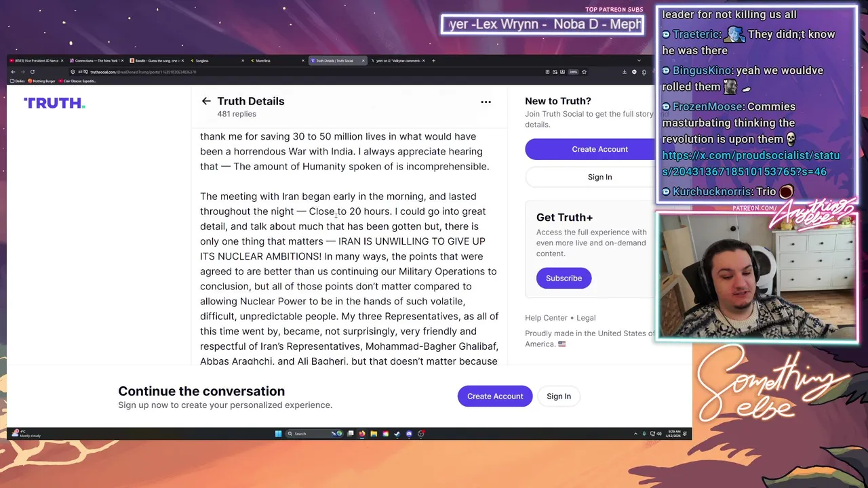Click the 'New to Truth?' heading
This screenshot has width=868, height=488.
[558, 100]
